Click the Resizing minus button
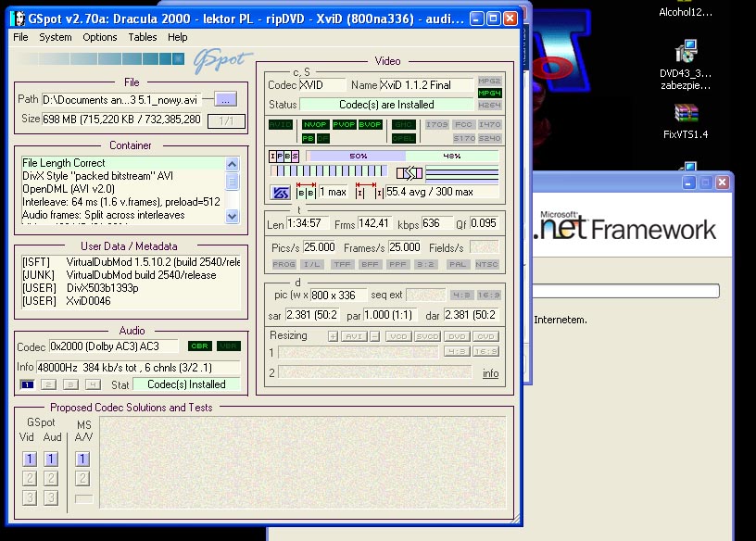The height and width of the screenshot is (541, 756). tap(374, 336)
